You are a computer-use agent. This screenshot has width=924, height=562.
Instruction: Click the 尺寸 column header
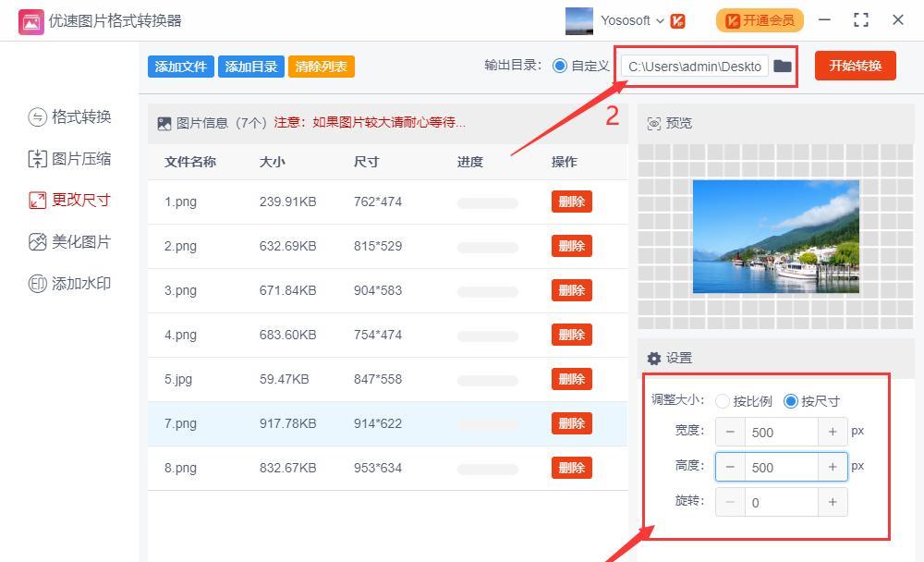click(x=367, y=162)
